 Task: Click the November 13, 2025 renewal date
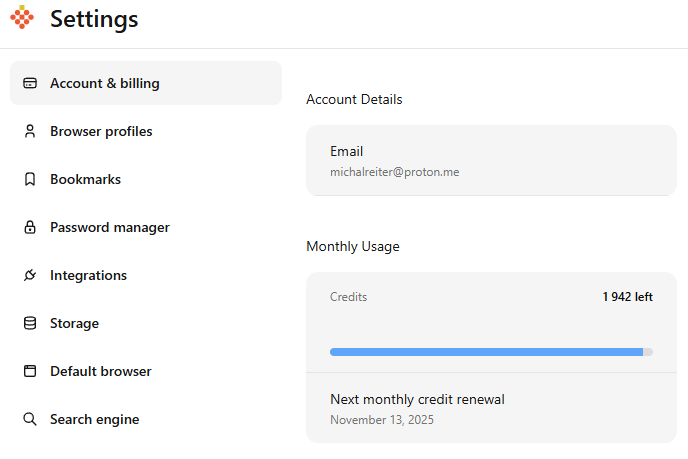384,419
